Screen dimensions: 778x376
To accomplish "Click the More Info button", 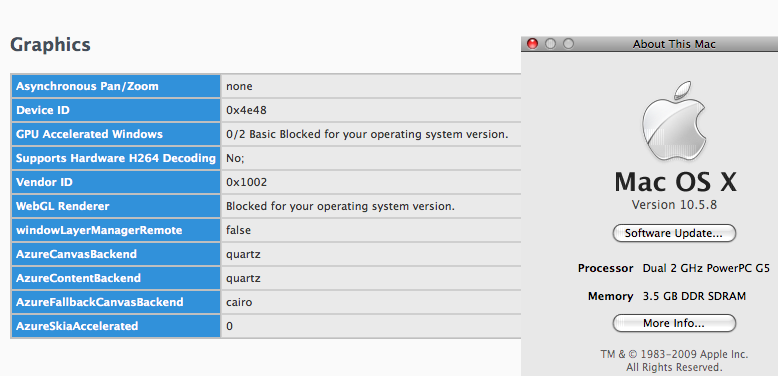I will (674, 323).
